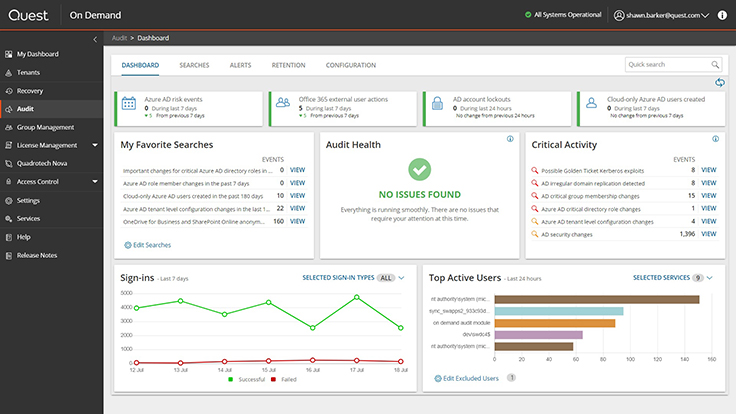736x414 pixels.
Task: View Cloud-only Azure AD users created search
Action: click(297, 195)
